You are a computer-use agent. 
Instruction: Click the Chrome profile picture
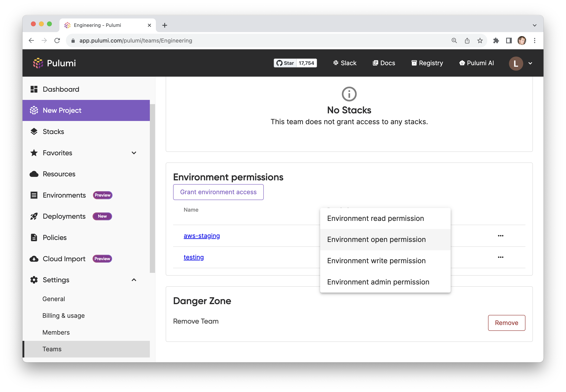coord(522,41)
